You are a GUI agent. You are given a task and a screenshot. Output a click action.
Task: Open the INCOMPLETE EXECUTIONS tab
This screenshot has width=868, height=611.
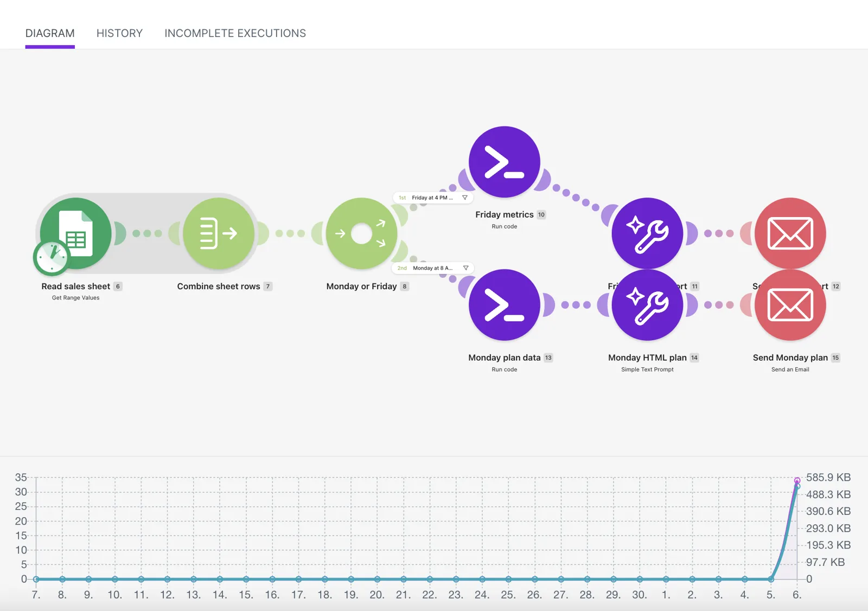(235, 33)
